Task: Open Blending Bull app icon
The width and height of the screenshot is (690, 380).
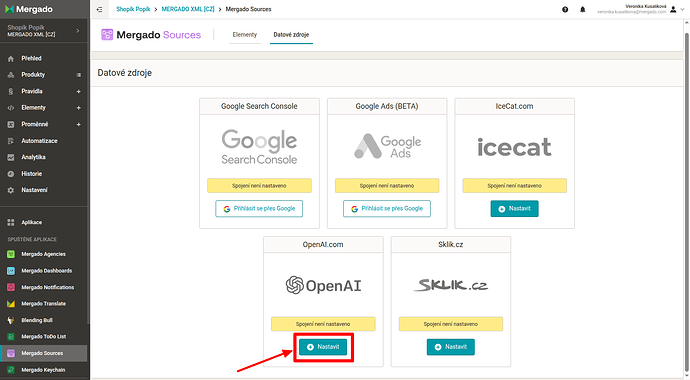Action: pos(11,320)
